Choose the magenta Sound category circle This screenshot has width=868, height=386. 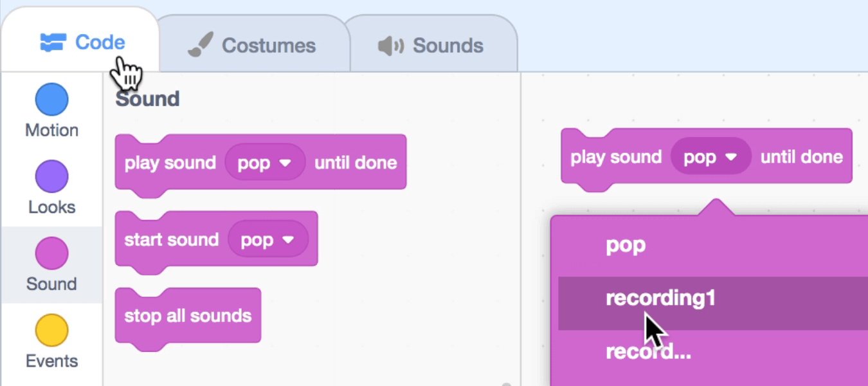click(x=51, y=253)
